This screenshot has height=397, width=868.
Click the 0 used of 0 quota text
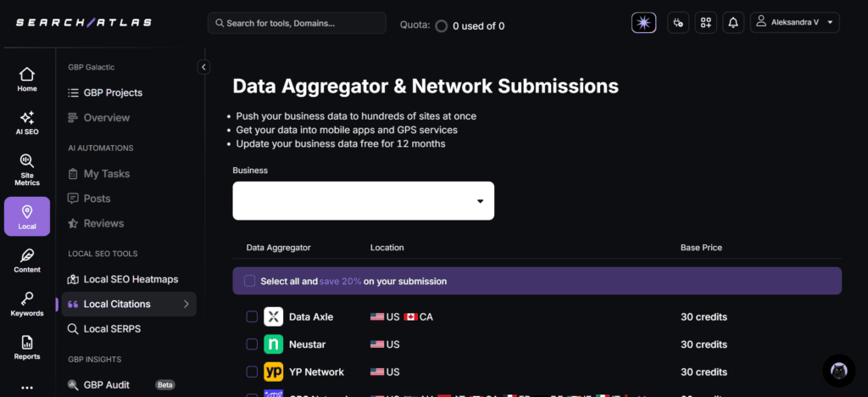tap(478, 26)
